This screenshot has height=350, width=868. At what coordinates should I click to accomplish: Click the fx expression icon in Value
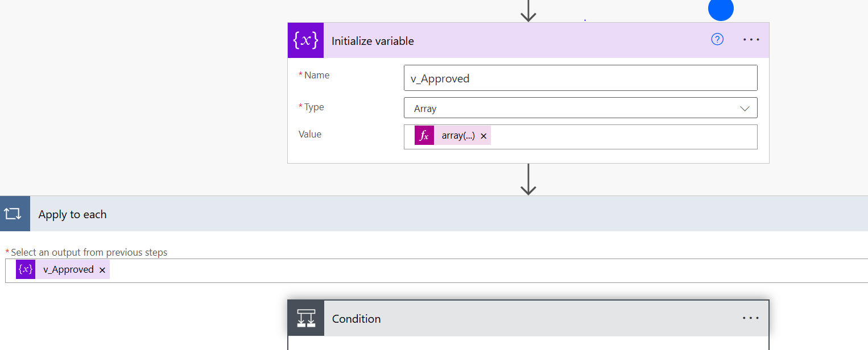pyautogui.click(x=424, y=136)
